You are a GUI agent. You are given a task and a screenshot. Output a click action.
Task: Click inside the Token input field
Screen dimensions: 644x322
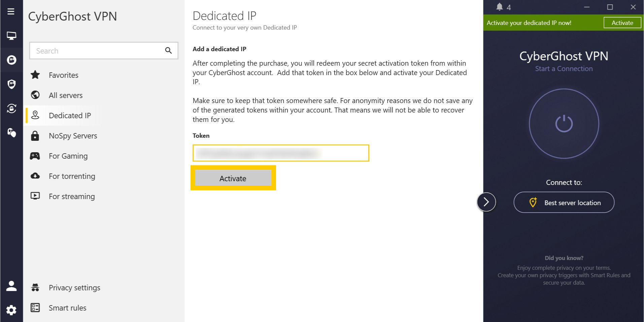pos(281,153)
